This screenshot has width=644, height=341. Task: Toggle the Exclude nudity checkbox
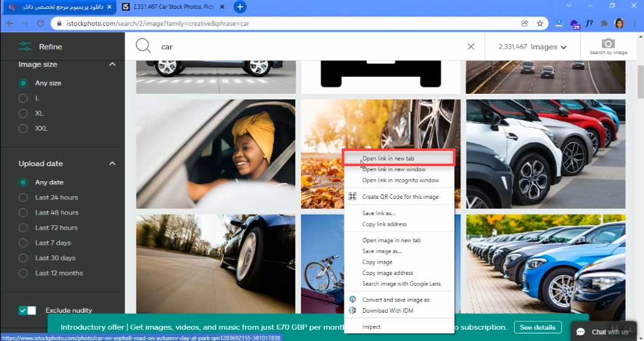pos(27,310)
